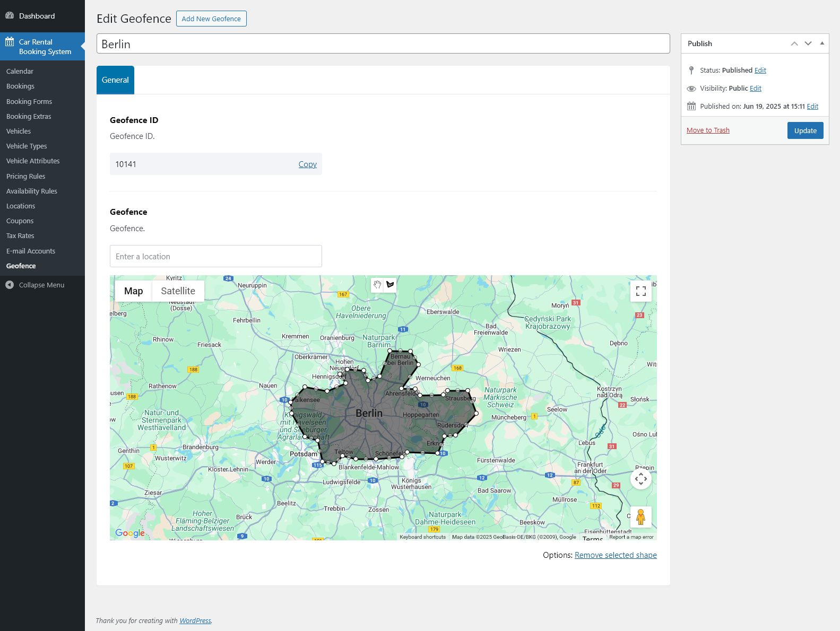
Task: Click the Geofence ID field showing 10141
Action: tap(216, 164)
